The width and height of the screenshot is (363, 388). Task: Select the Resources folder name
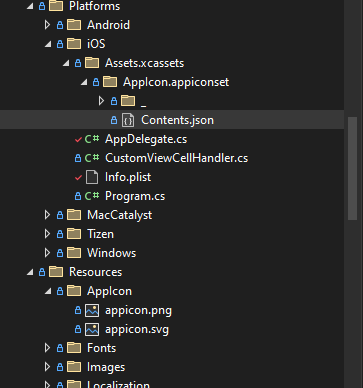95,272
